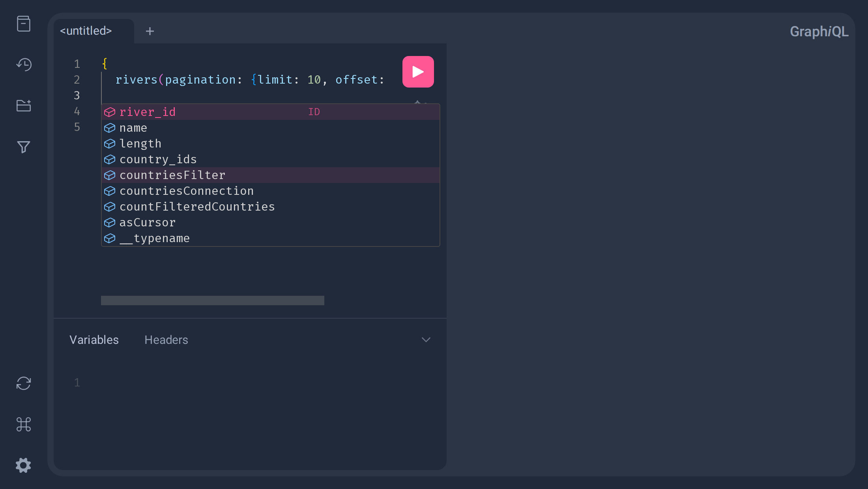
Task: Click the cube icon beside river_id
Action: coord(110,112)
